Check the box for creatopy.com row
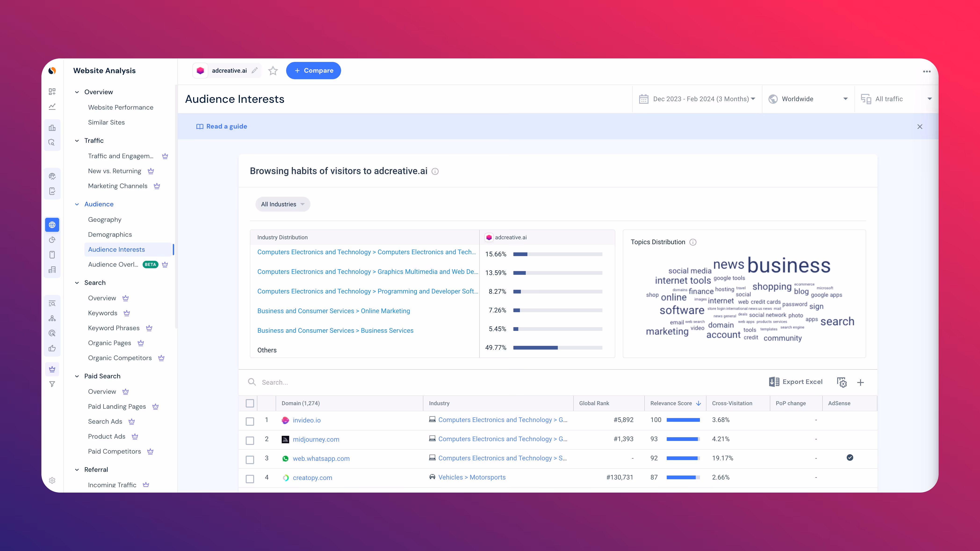This screenshot has width=980, height=551. (250, 479)
